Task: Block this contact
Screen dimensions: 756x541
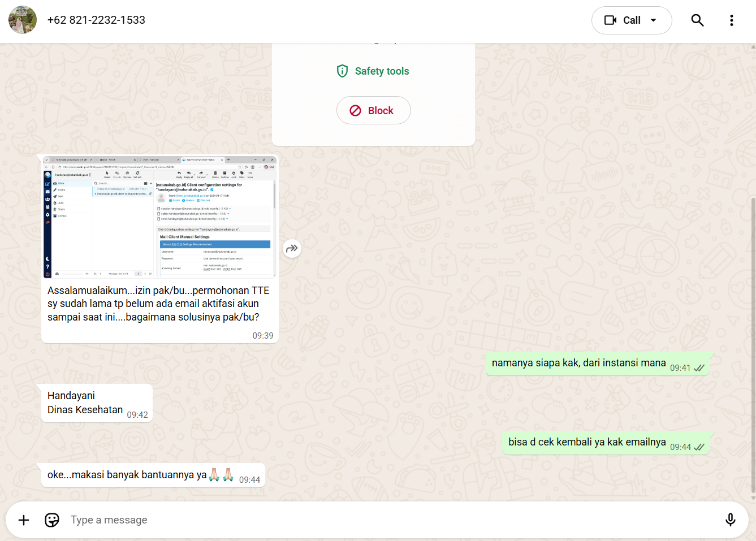Action: [373, 111]
